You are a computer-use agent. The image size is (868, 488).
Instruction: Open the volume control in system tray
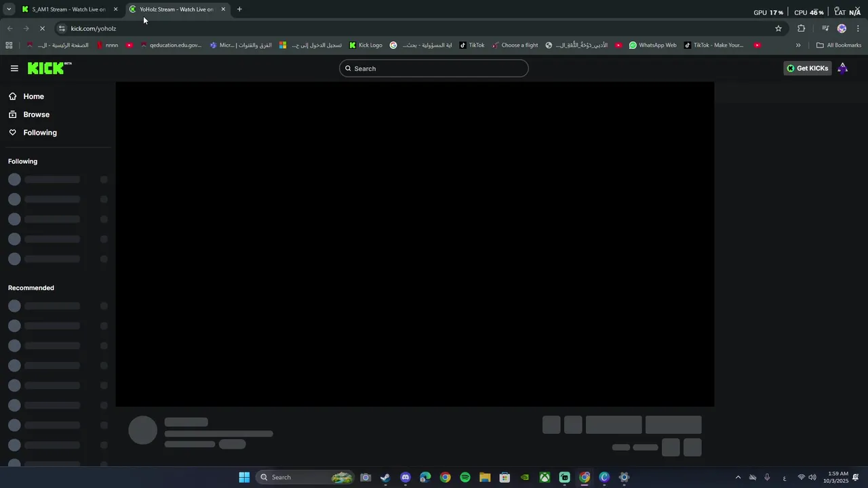812,477
